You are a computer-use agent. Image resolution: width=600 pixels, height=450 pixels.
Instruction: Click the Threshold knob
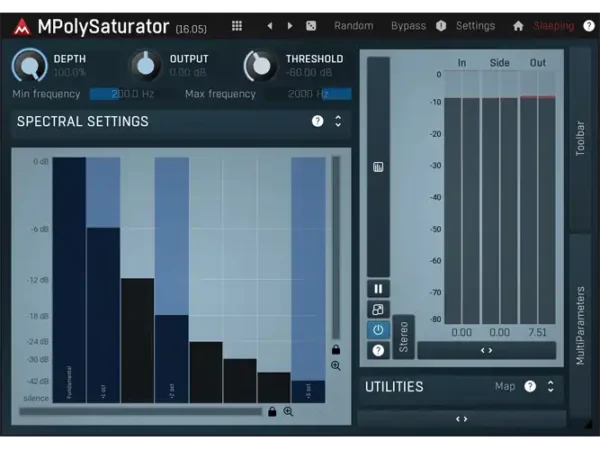tap(260, 65)
